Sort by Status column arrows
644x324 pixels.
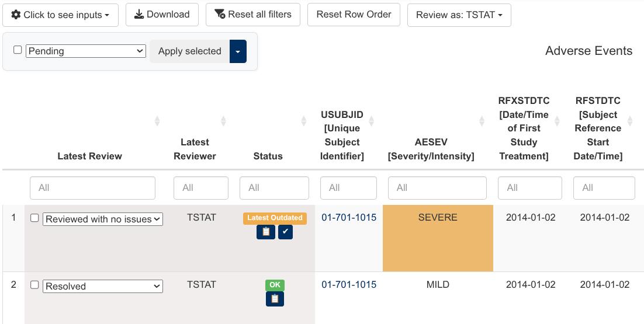point(304,121)
